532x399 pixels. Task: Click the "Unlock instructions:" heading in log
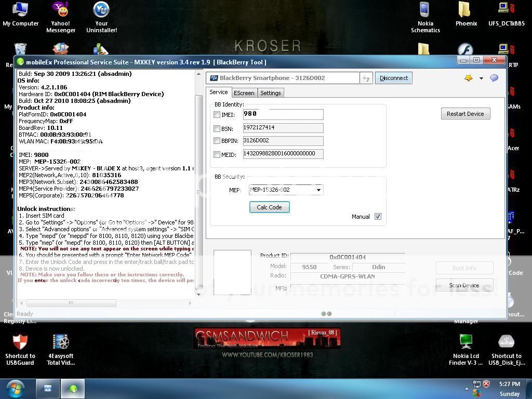point(46,209)
